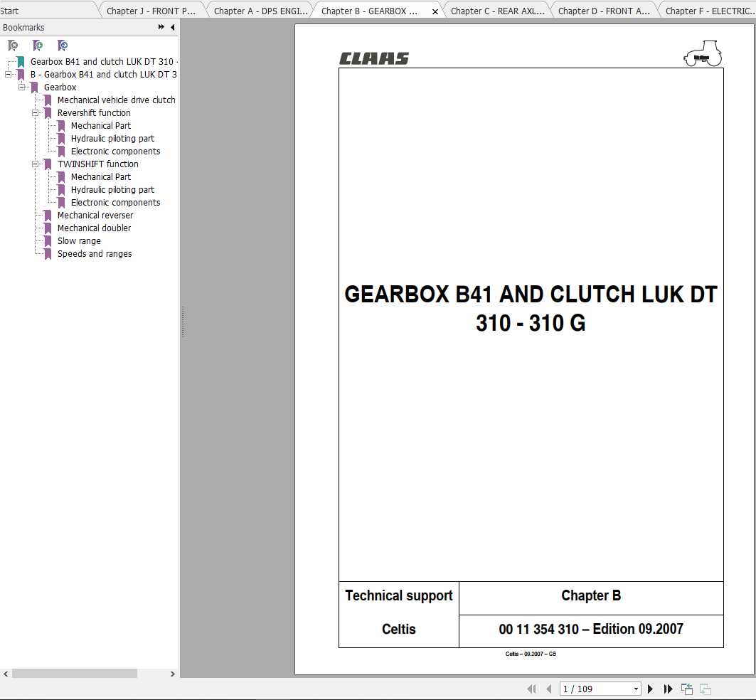Open Mechanical vehicle drive clutch bookmark
The image size is (756, 700).
[116, 100]
